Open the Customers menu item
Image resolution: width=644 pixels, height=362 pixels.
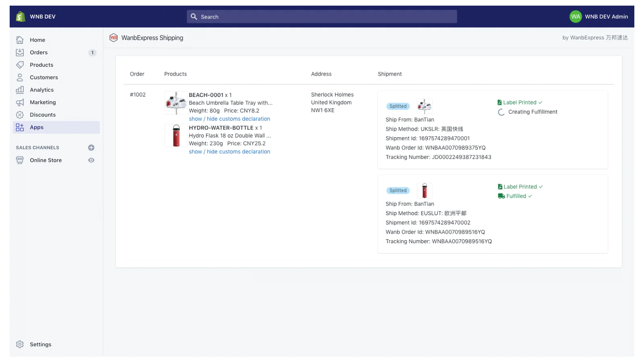click(x=56, y=77)
